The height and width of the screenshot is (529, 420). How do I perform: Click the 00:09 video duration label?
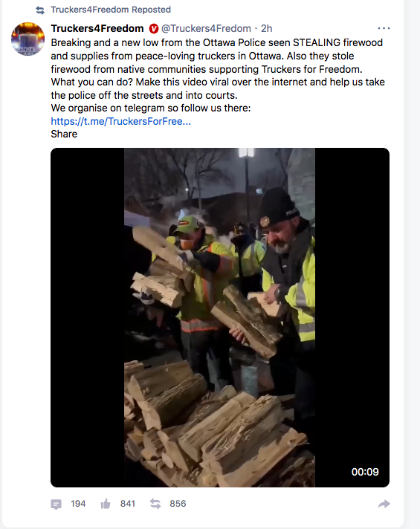(365, 472)
